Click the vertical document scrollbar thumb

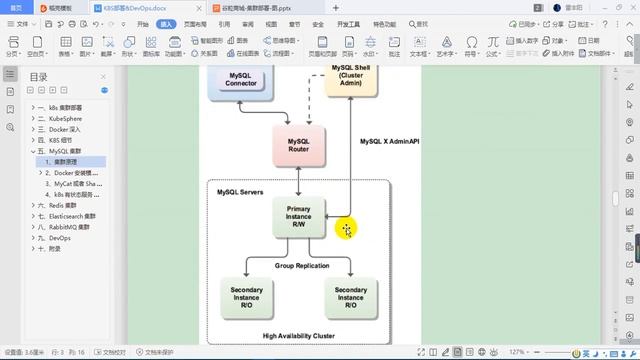[x=616, y=199]
